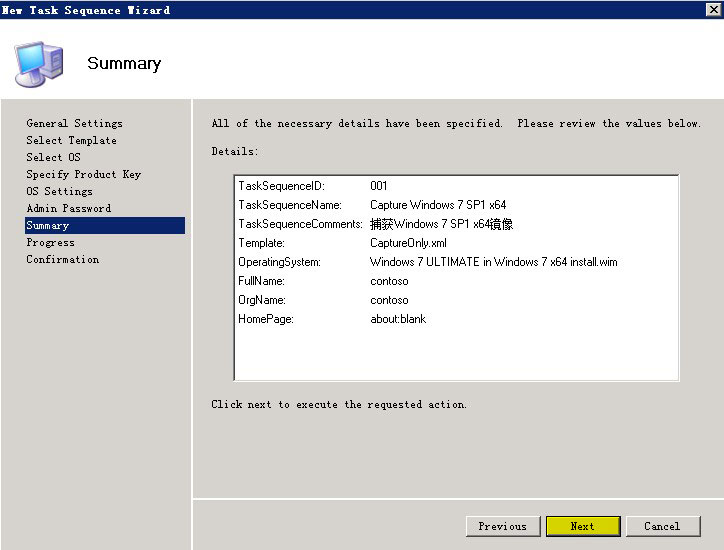Click the Summary page heading
Viewport: 724px width, 550px height.
pos(124,63)
